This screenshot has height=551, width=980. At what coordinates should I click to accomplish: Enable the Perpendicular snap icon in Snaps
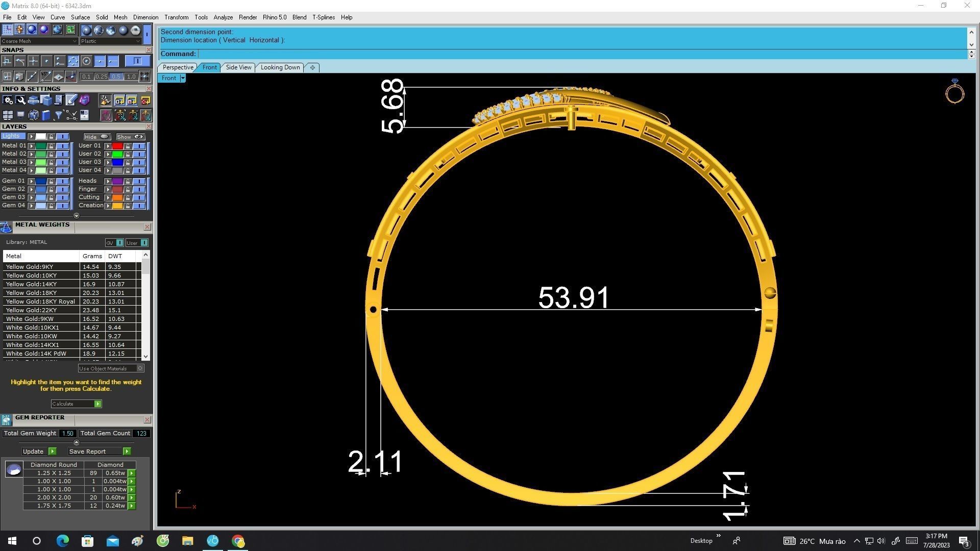point(7,61)
